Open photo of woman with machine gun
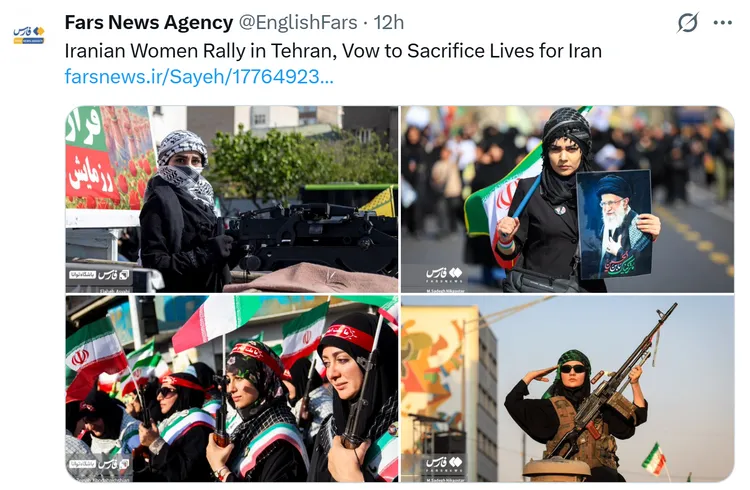The image size is (750, 490). (x=232, y=199)
